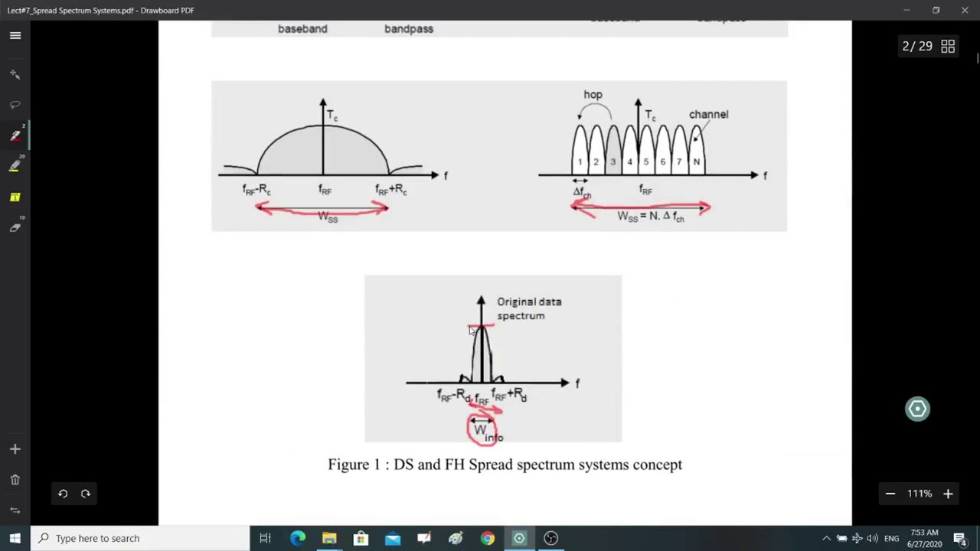This screenshot has width=980, height=551.
Task: Redo the annotation
Action: [x=86, y=494]
